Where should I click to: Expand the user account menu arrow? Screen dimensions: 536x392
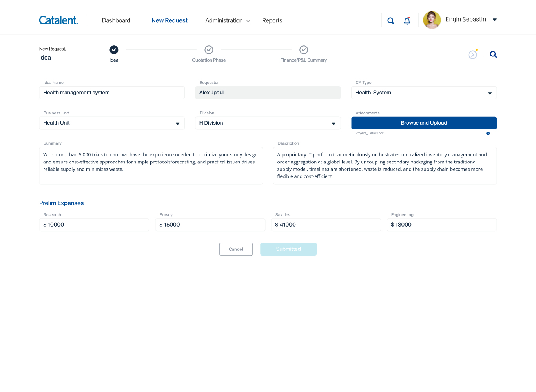coord(495,20)
